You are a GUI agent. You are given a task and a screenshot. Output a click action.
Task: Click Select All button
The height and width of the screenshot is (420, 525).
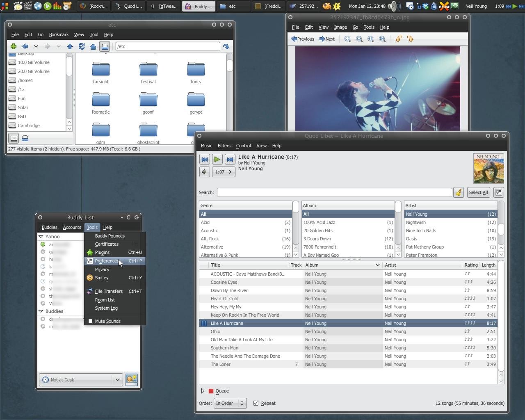pyautogui.click(x=478, y=192)
